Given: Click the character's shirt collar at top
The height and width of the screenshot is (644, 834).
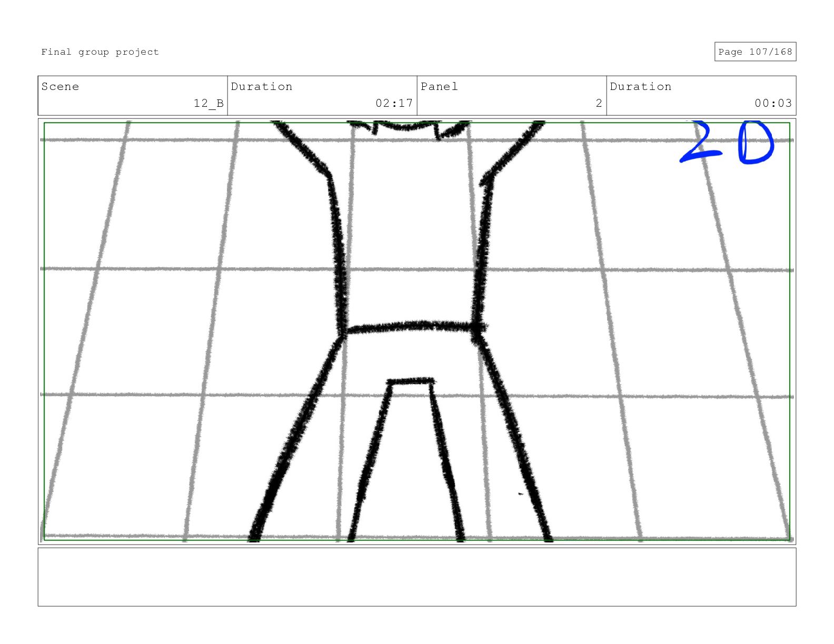Looking at the screenshot, I should [406, 129].
